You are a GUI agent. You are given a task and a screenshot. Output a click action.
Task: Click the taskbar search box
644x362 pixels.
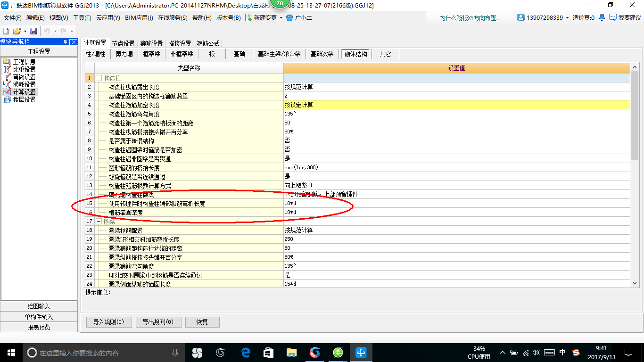point(103,352)
